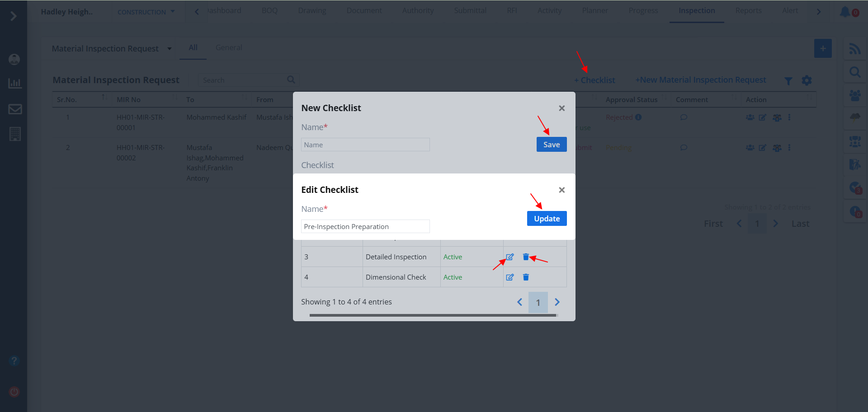Image resolution: width=868 pixels, height=412 pixels.
Task: Click the Update button
Action: 547,219
